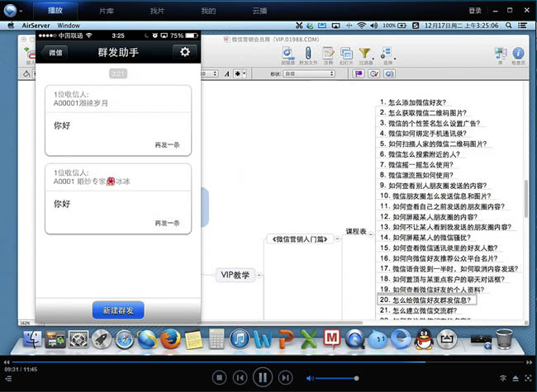Click the 注释 note toolbar icon
Viewport: 537px width, 392px height.
pos(328,55)
